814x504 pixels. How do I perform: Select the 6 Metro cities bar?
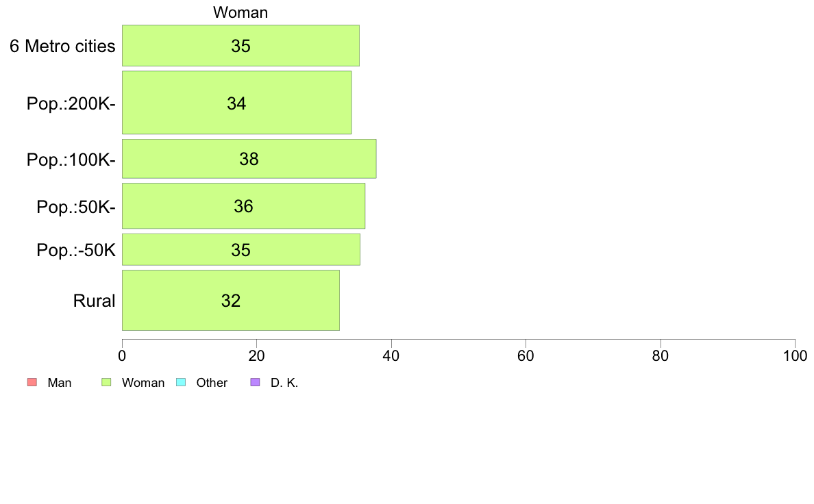click(x=241, y=46)
